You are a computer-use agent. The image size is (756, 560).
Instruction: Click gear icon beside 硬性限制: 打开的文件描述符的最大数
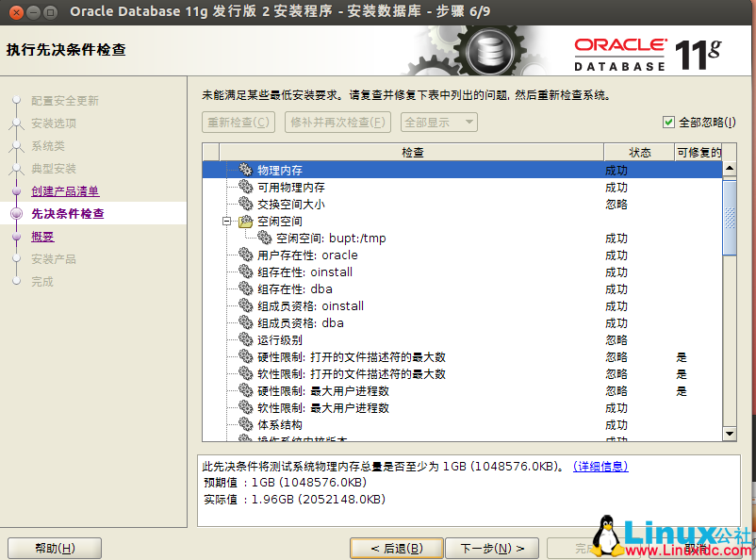pos(245,356)
